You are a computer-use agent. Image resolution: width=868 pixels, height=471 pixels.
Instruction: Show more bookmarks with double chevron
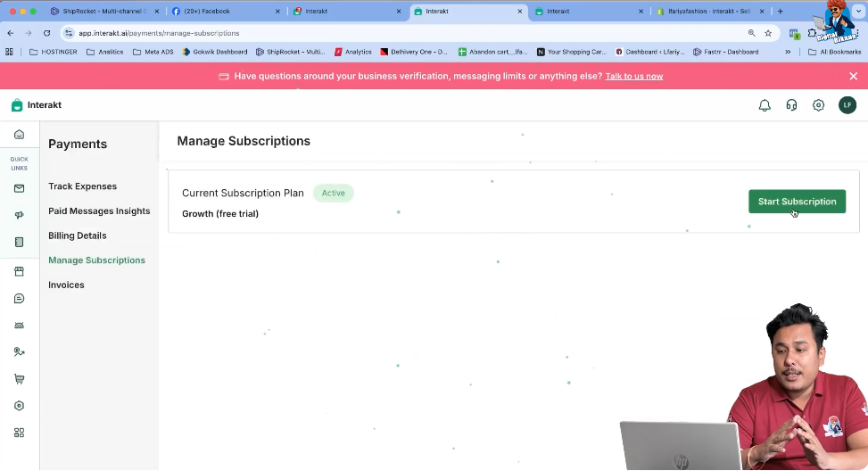(x=788, y=52)
